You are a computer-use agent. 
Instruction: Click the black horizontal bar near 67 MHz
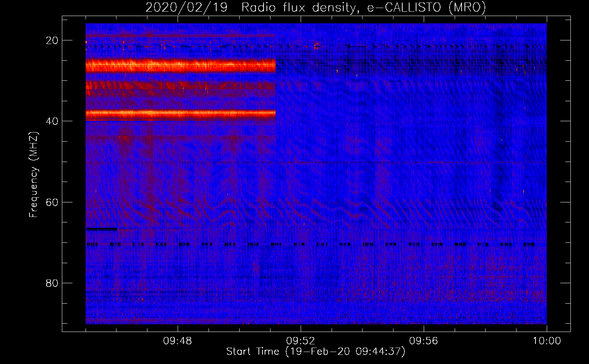[102, 229]
